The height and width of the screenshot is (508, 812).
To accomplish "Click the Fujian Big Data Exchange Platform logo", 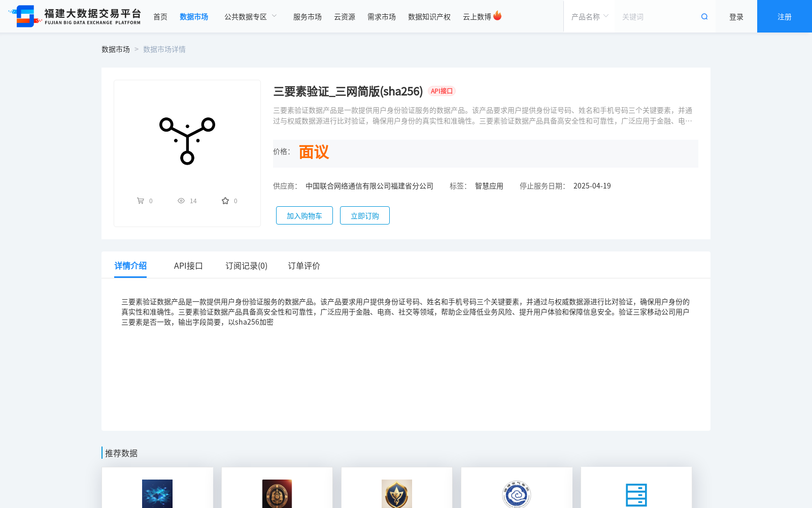I will click(x=75, y=16).
